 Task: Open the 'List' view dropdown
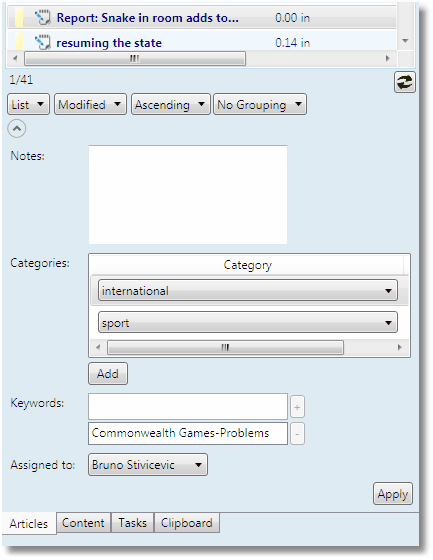point(28,104)
